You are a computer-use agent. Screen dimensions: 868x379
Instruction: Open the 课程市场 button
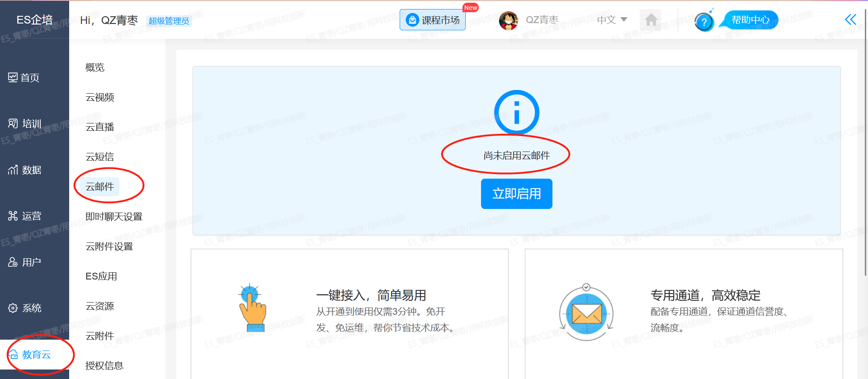point(433,20)
